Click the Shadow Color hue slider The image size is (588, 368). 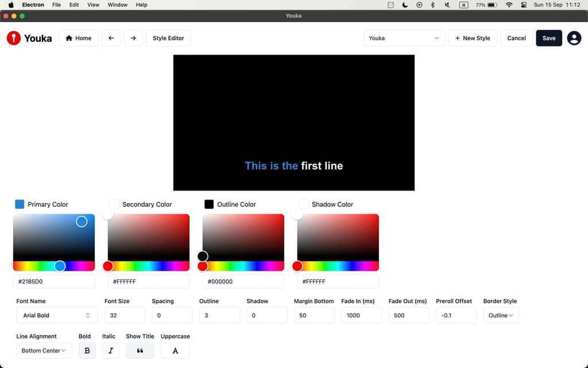tap(338, 266)
